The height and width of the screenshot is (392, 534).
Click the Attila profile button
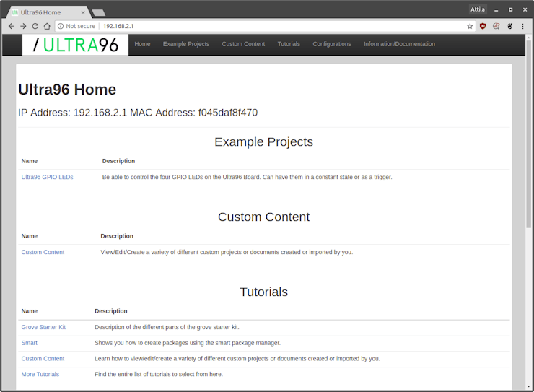478,9
